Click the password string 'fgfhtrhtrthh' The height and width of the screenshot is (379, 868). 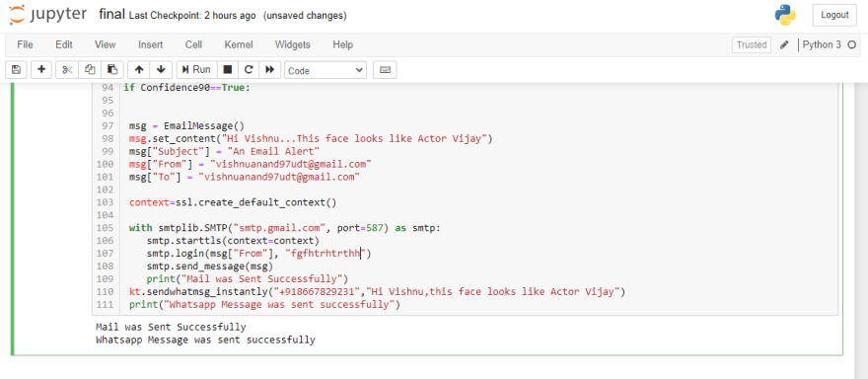point(325,254)
